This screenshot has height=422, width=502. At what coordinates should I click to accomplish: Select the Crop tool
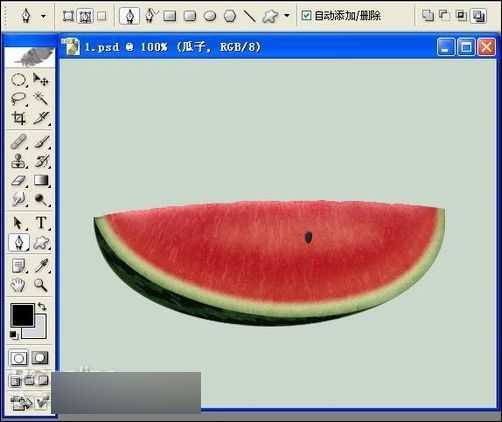[18, 118]
